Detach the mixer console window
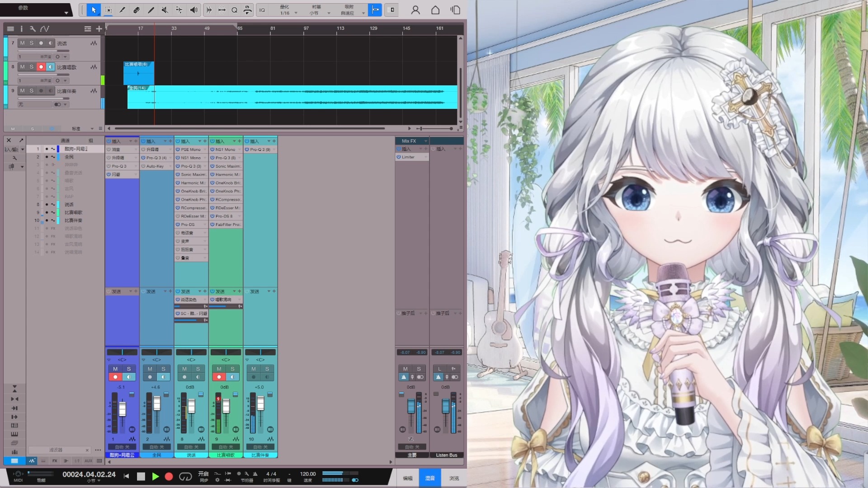This screenshot has height=488, width=868. point(21,141)
